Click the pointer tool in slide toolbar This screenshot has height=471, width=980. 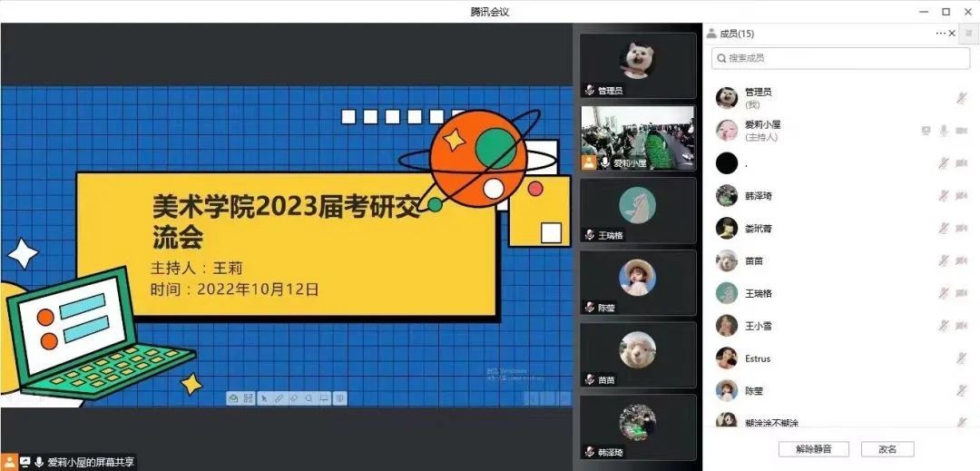tap(263, 397)
